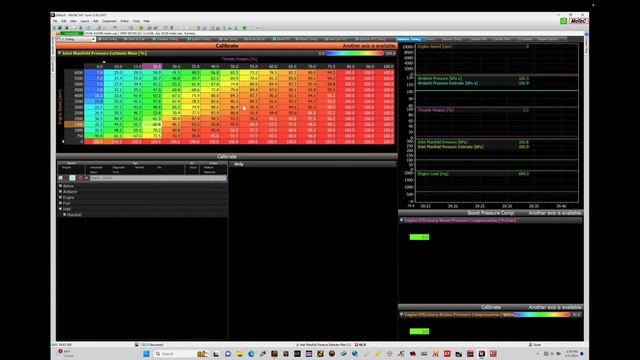Select the 100.0 throttle position column header
The height and width of the screenshot is (360, 640).
(x=385, y=66)
